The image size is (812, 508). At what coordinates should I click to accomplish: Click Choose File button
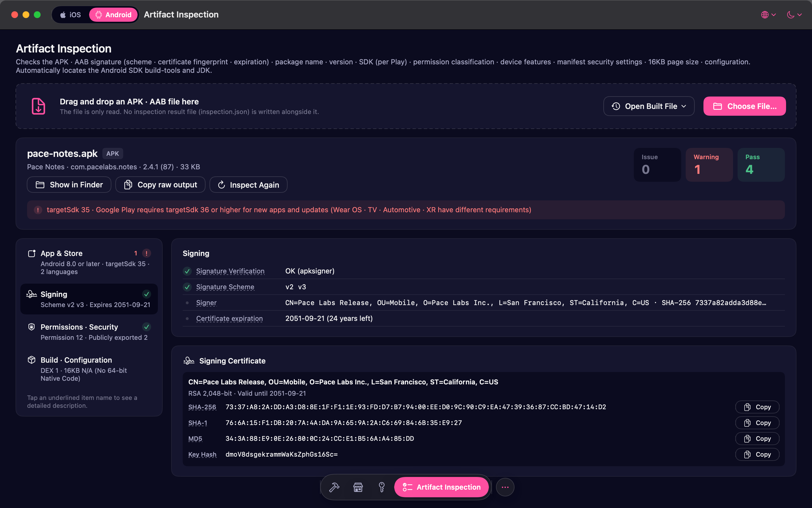pos(745,106)
